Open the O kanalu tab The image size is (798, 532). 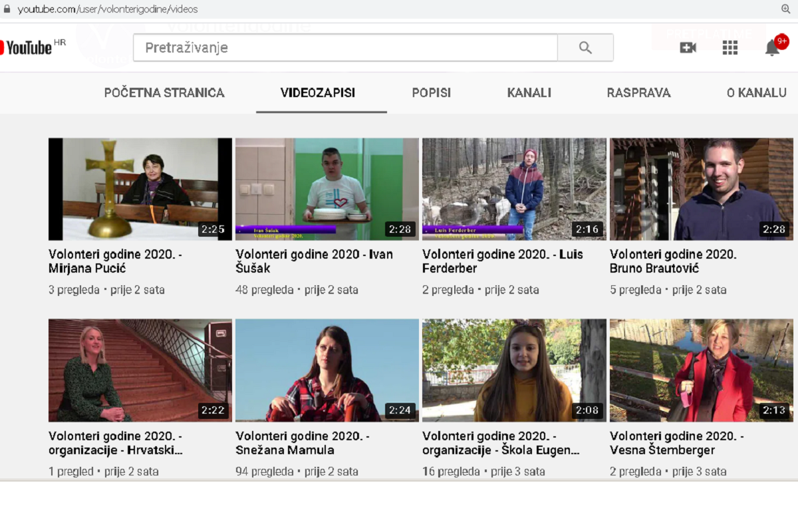(756, 93)
